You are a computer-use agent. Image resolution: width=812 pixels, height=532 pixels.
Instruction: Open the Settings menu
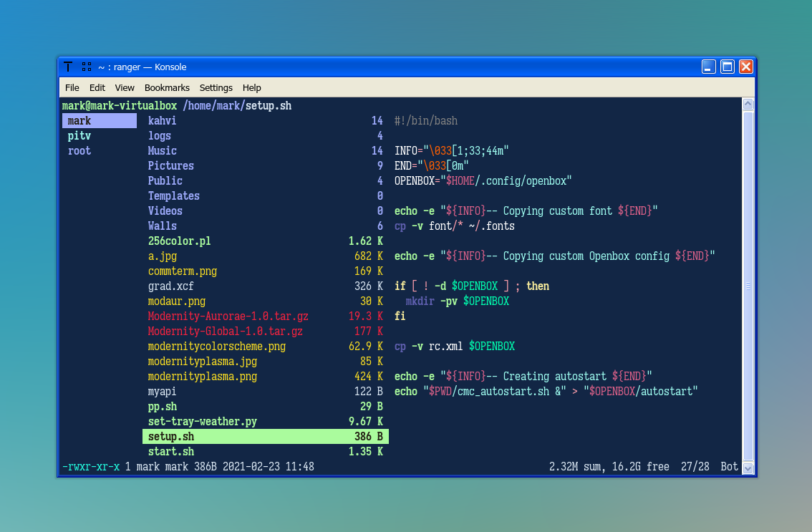point(216,87)
